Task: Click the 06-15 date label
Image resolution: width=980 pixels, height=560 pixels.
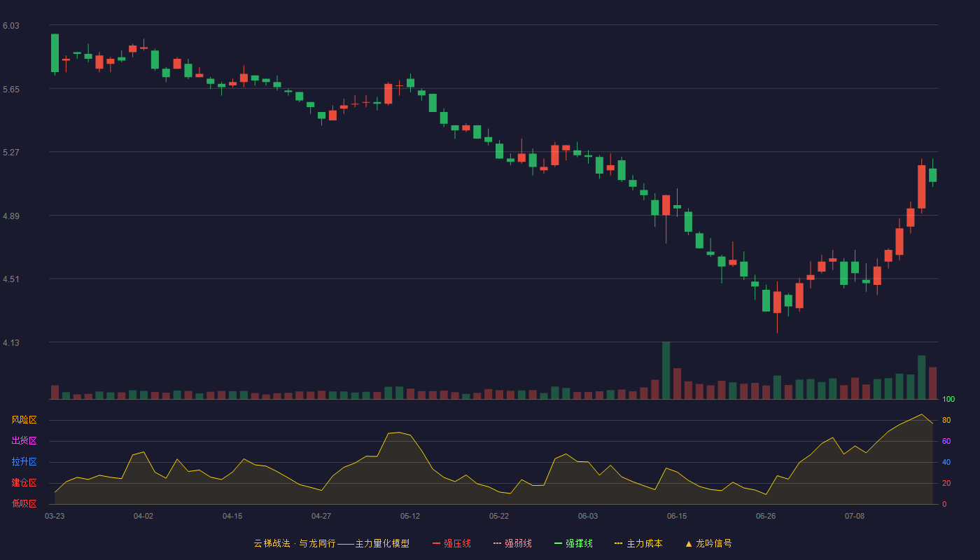Action: [x=677, y=516]
